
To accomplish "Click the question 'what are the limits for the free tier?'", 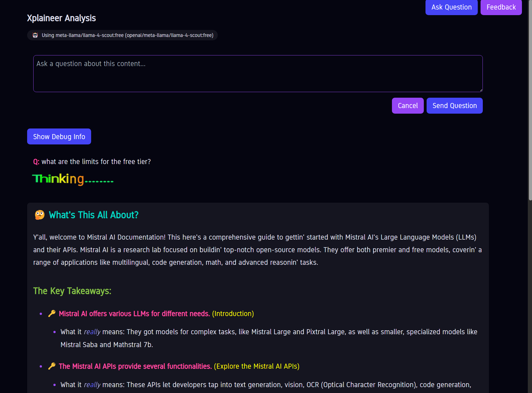I will click(x=96, y=162).
